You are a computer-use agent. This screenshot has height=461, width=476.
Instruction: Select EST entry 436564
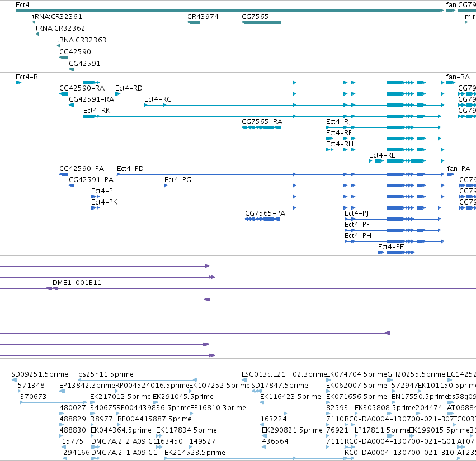coord(275,441)
